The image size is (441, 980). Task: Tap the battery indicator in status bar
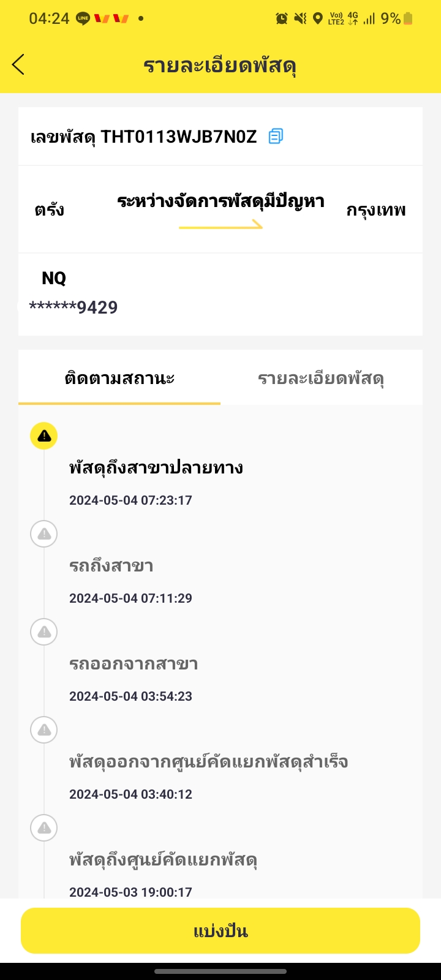408,18
